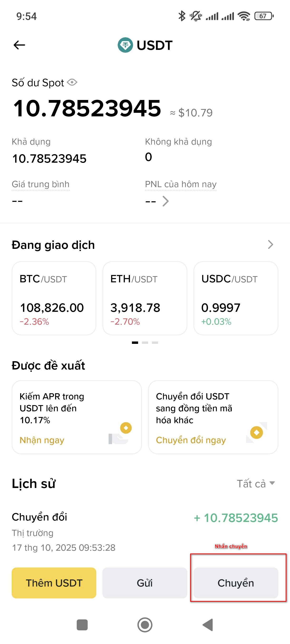Open the ETH/USDT trading pair card
Image resolution: width=290 pixels, height=644 pixels.
click(x=145, y=298)
